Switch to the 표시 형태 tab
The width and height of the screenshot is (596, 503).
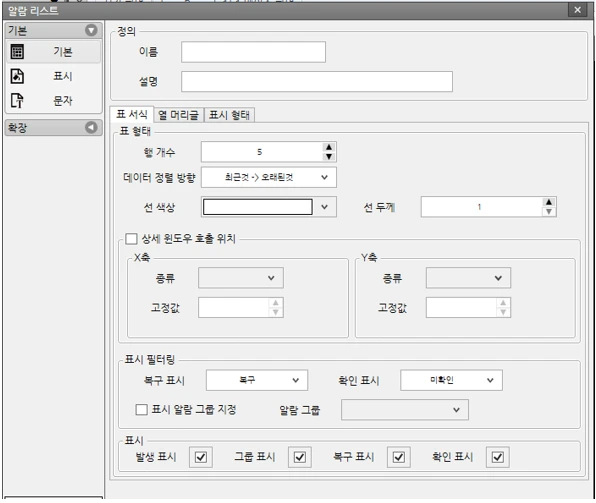tap(229, 115)
